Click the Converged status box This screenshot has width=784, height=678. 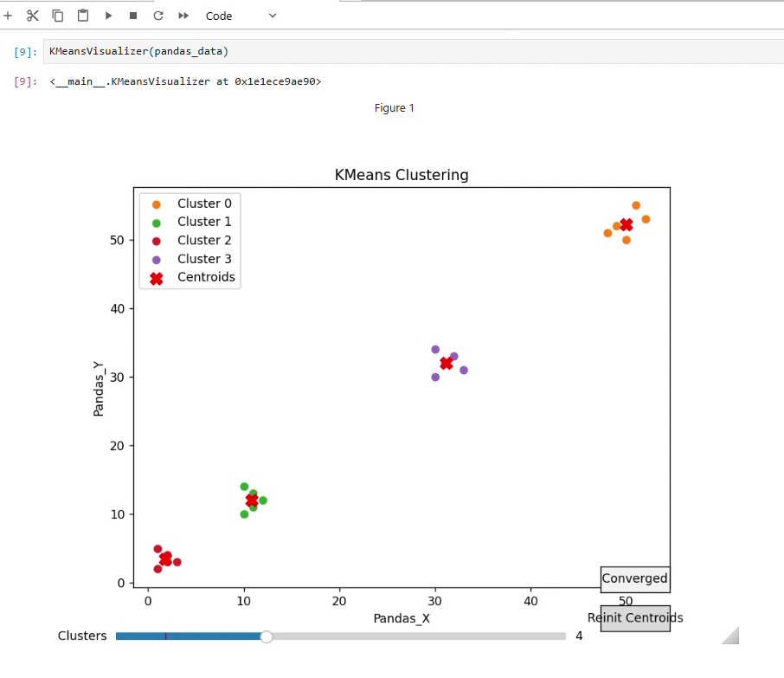634,579
